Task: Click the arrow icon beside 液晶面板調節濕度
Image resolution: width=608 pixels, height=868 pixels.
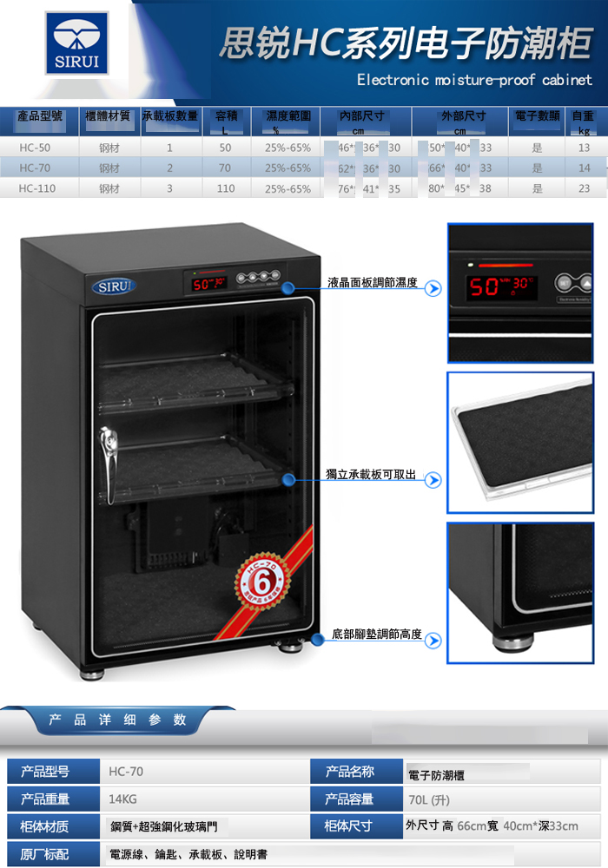Action: coord(433,288)
